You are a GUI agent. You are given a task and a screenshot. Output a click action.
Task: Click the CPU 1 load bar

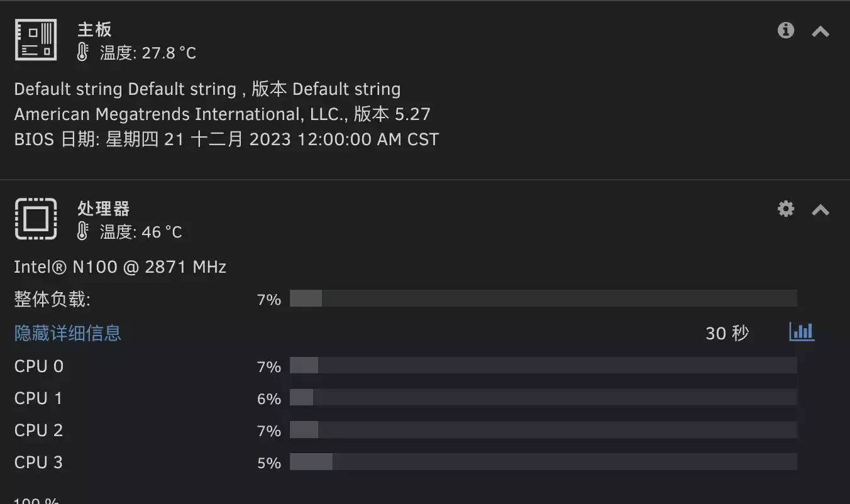(x=543, y=398)
